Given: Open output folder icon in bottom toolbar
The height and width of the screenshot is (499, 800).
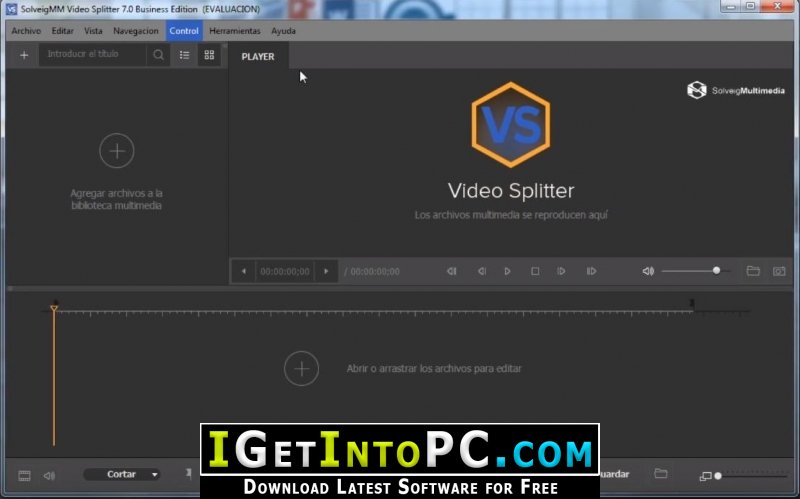Looking at the screenshot, I should (661, 474).
